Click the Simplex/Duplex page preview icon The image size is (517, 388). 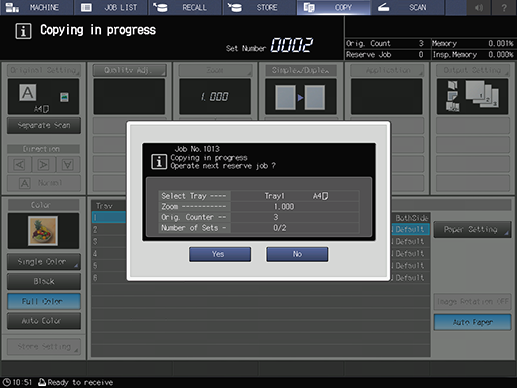tap(301, 97)
